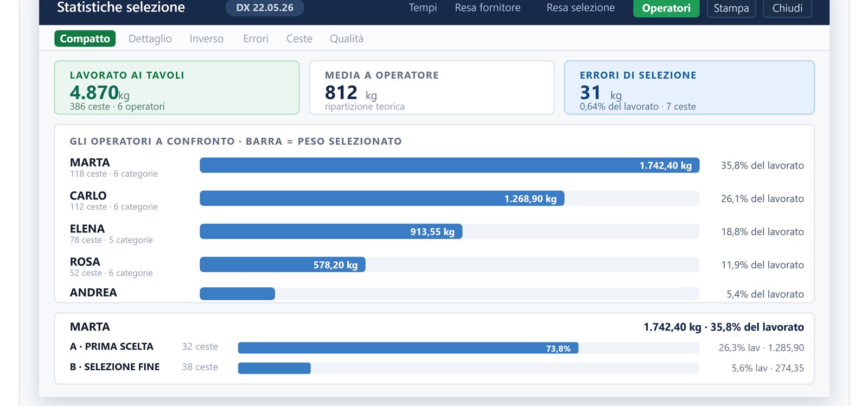This screenshot has width=868, height=406.
Task: Click Rosa's 578,20 kg bar
Action: tap(283, 265)
